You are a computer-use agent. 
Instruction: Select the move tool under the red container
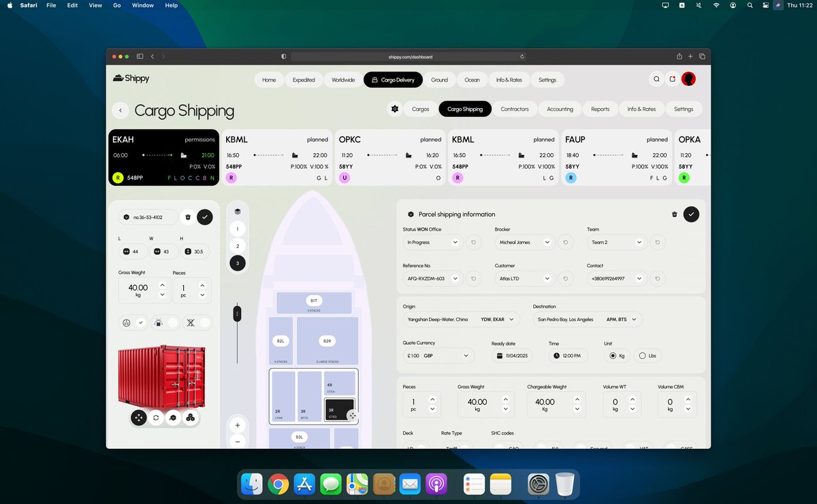[138, 418]
